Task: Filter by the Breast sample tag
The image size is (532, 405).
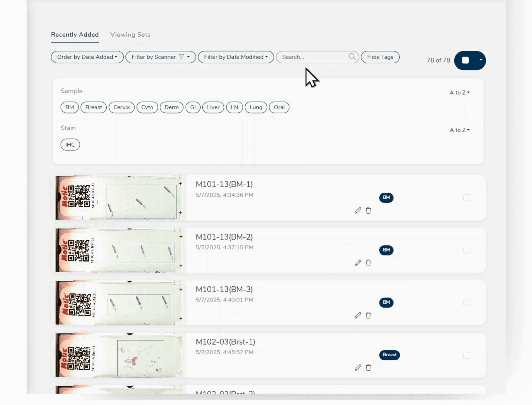Action: [x=94, y=107]
